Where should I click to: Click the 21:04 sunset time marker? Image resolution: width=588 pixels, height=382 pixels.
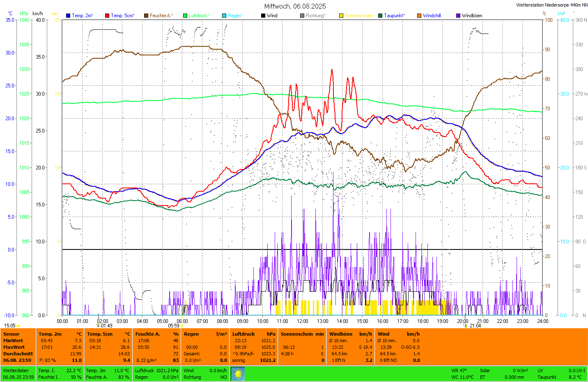(x=475, y=326)
